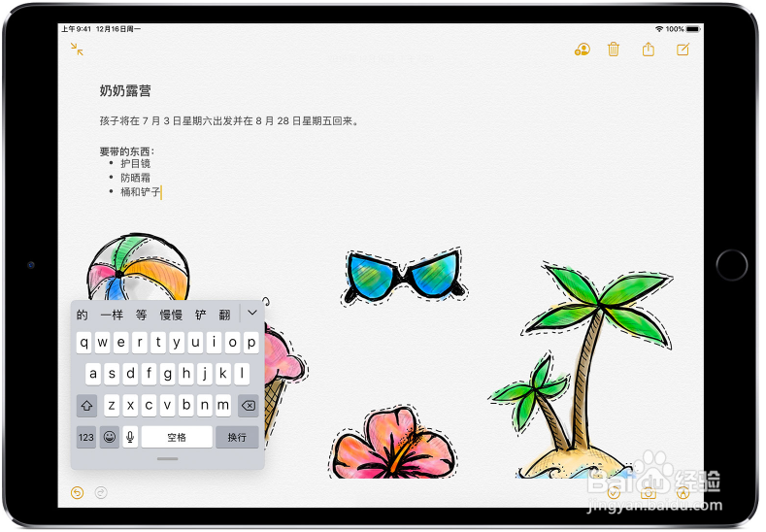
Task: Tap the backspace delete key
Action: coord(249,406)
